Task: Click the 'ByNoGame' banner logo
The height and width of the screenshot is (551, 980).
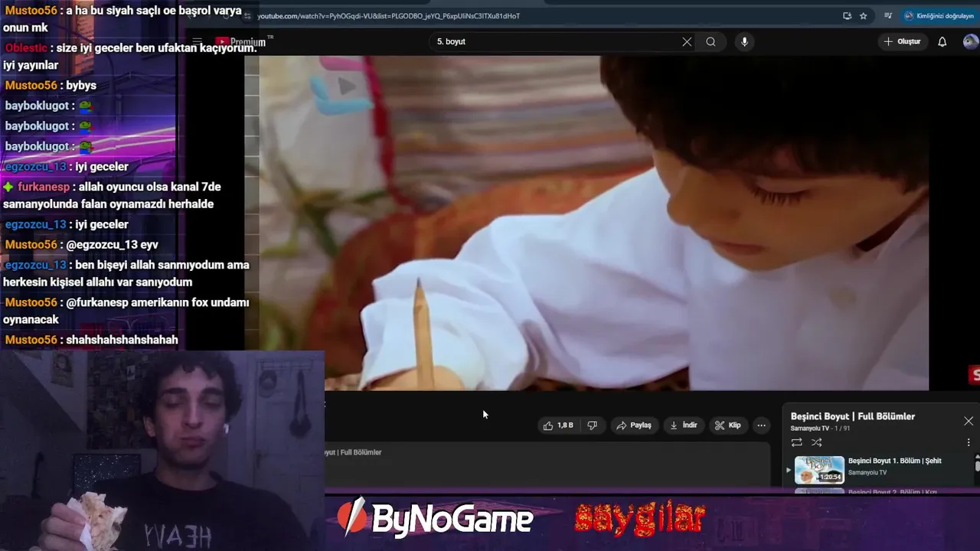Action: [435, 519]
